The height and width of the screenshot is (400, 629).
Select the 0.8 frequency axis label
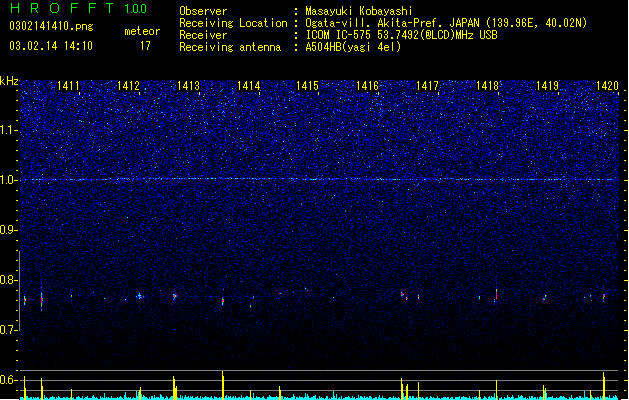point(8,280)
